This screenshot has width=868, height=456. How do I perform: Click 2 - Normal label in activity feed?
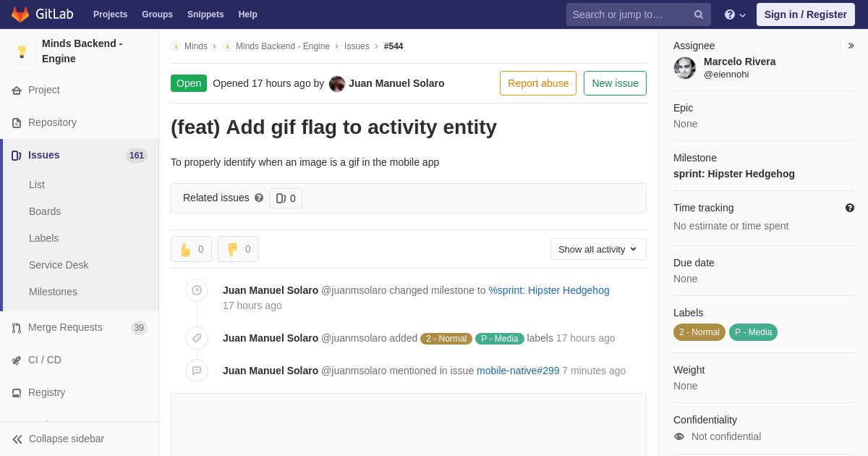(446, 339)
